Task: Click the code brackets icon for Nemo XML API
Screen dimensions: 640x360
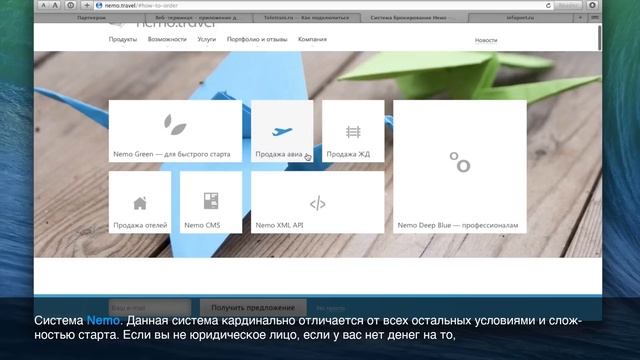Action: coord(318,203)
